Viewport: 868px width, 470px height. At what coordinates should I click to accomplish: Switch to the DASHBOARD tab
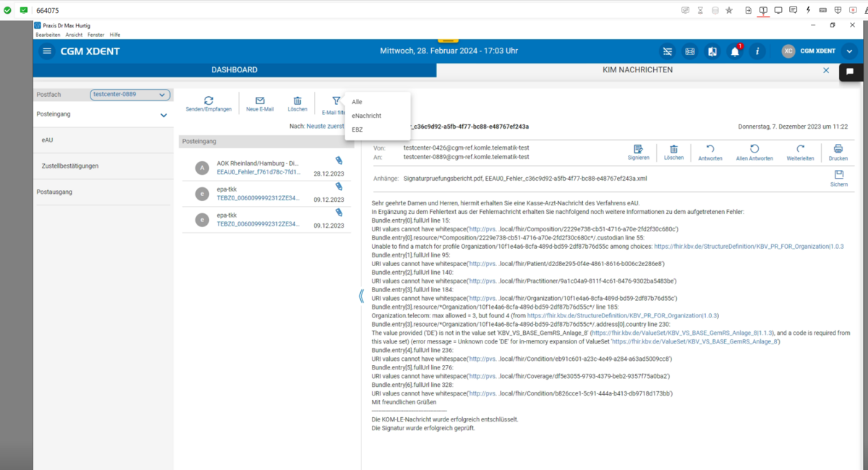click(234, 70)
